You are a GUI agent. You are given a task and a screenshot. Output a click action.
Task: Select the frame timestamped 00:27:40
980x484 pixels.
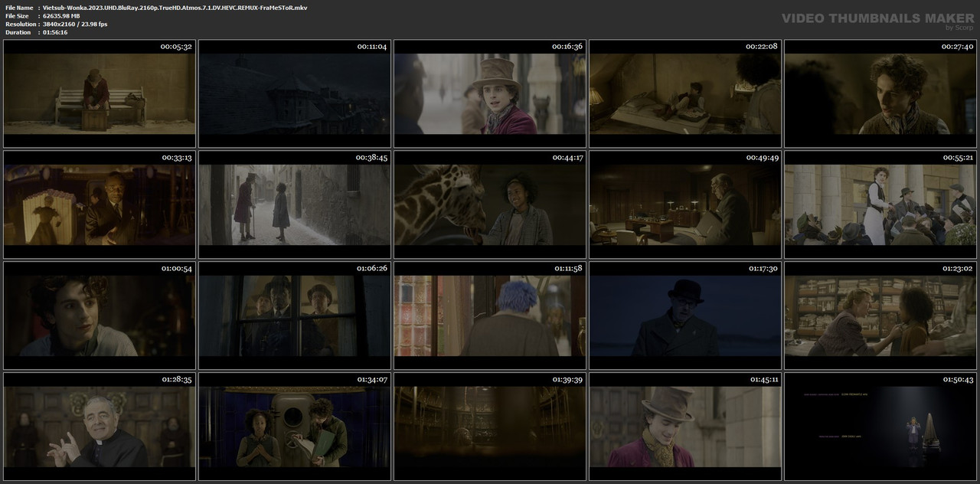pyautogui.click(x=880, y=93)
